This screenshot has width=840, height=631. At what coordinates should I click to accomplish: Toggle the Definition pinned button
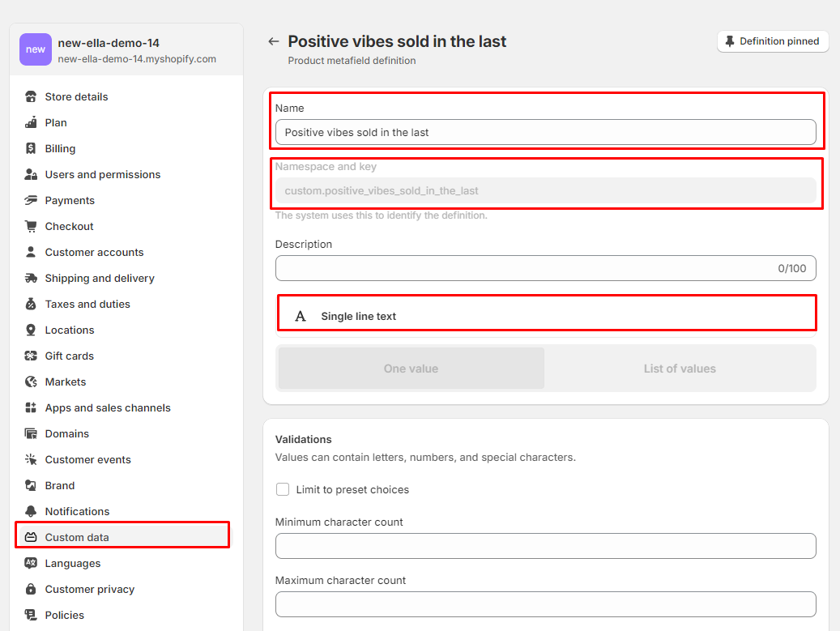773,41
